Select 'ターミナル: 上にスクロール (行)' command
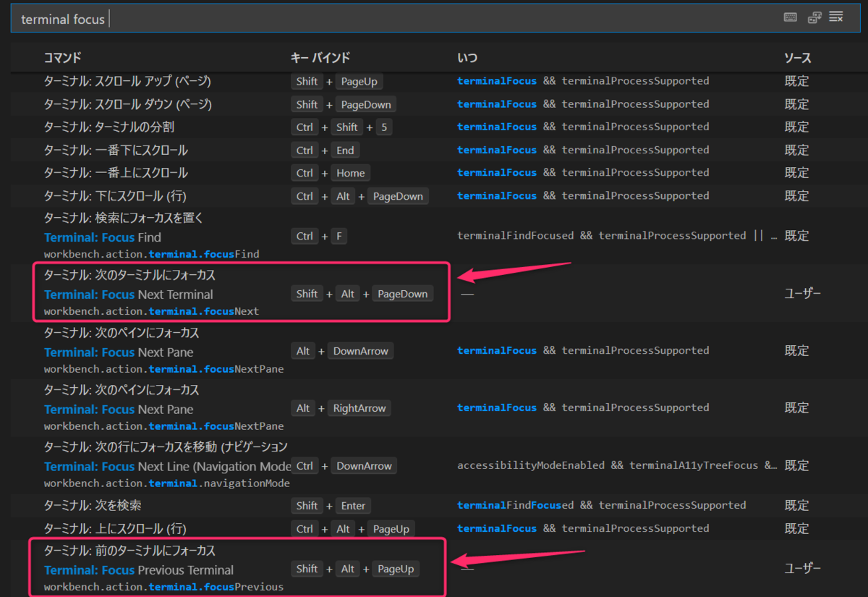 coord(116,528)
